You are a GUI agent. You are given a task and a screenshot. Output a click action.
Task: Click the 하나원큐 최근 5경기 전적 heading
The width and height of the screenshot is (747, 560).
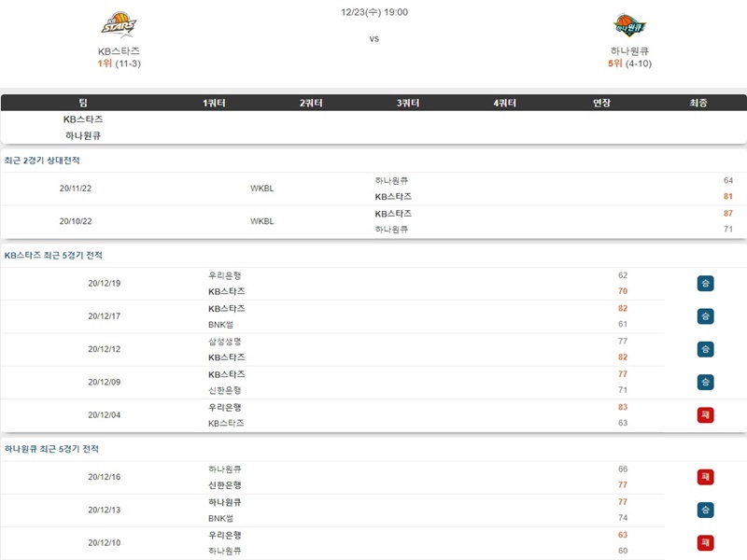(51, 449)
